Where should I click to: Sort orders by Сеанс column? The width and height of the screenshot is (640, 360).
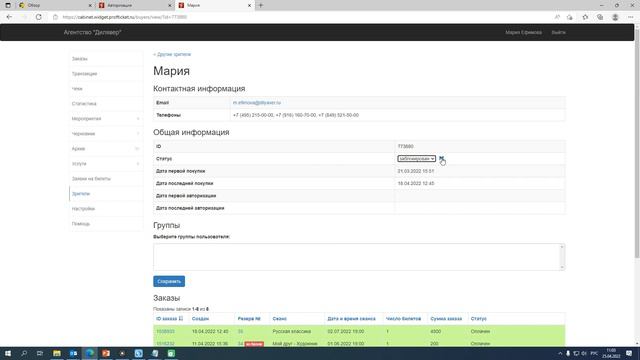click(280, 318)
